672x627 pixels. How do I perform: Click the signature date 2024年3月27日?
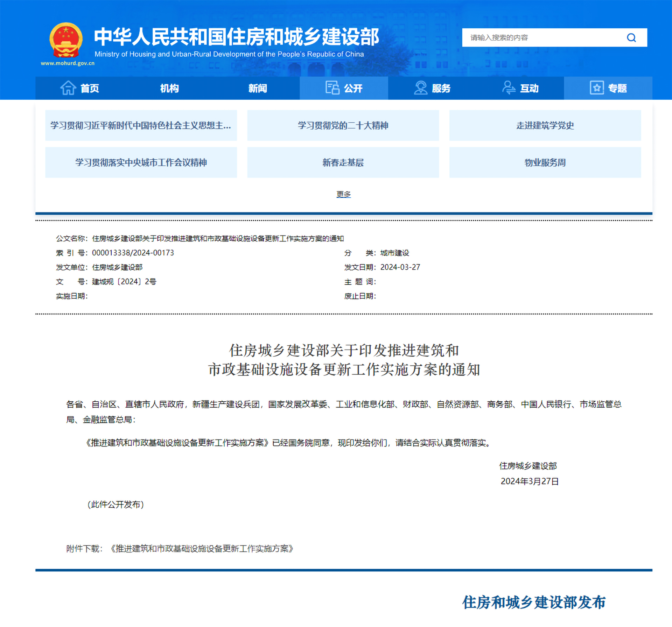point(530,481)
